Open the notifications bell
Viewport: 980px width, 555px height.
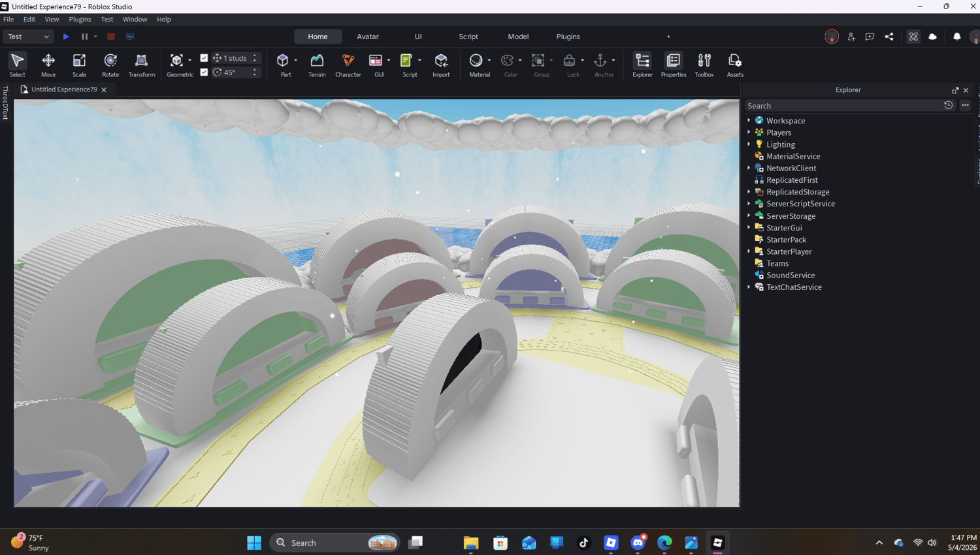(957, 37)
